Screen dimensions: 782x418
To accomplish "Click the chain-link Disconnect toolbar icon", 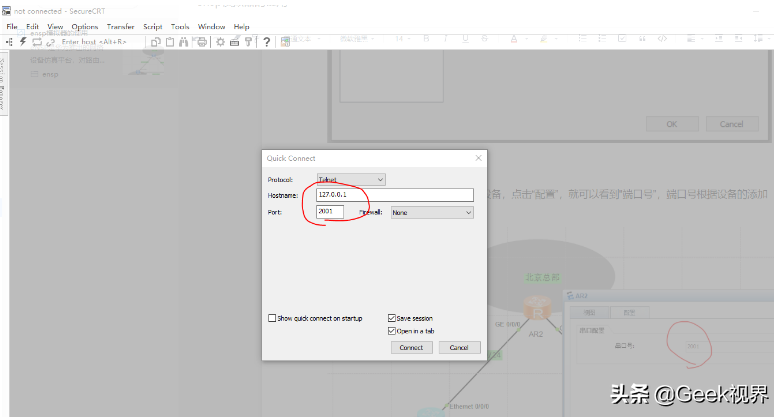I will [50, 43].
